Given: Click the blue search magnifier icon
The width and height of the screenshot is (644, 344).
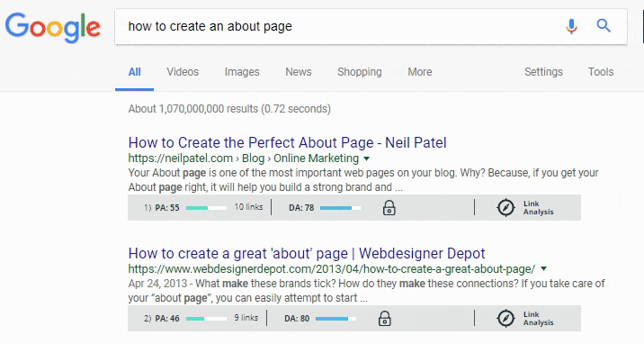Looking at the screenshot, I should (x=604, y=26).
